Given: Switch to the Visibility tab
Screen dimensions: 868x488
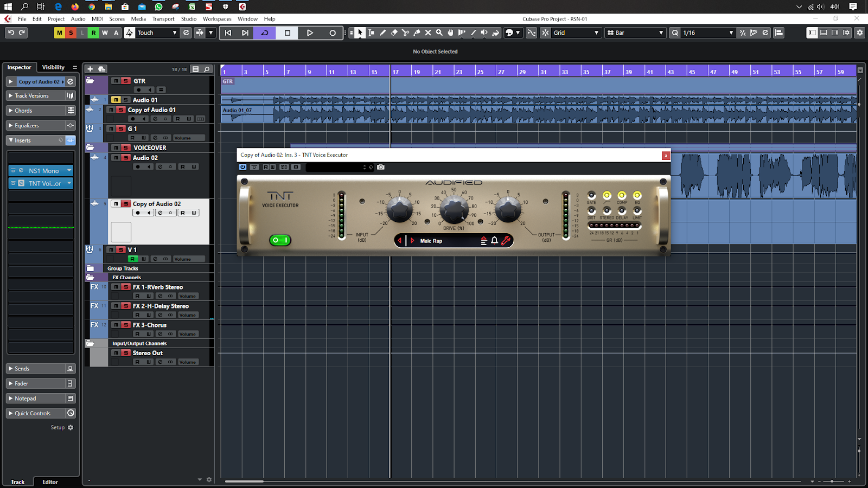Looking at the screenshot, I should click(x=53, y=67).
